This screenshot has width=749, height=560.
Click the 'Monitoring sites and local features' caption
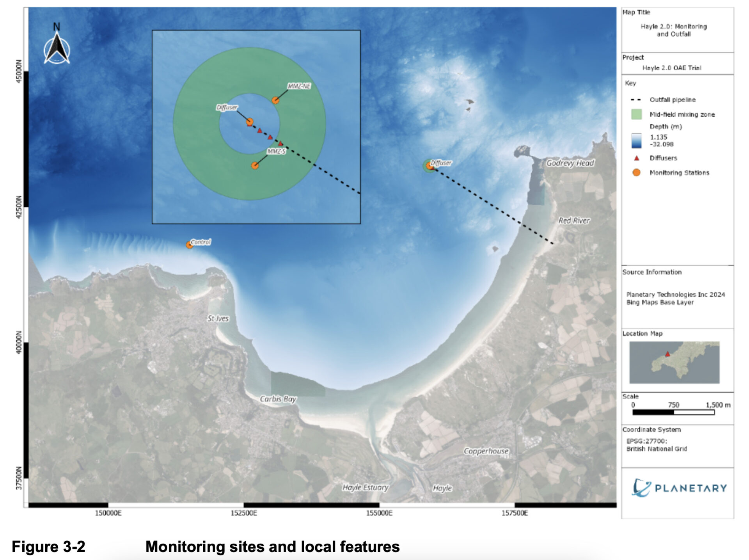(272, 546)
